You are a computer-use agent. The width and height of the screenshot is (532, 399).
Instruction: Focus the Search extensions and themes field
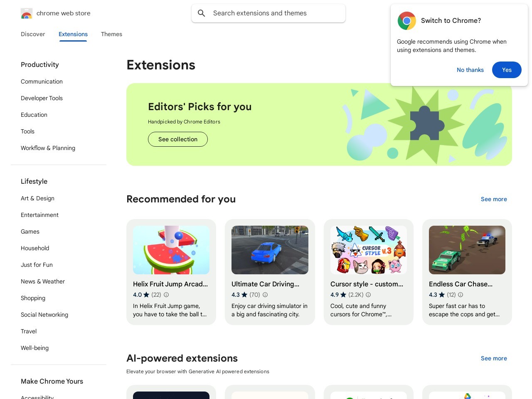(274, 13)
